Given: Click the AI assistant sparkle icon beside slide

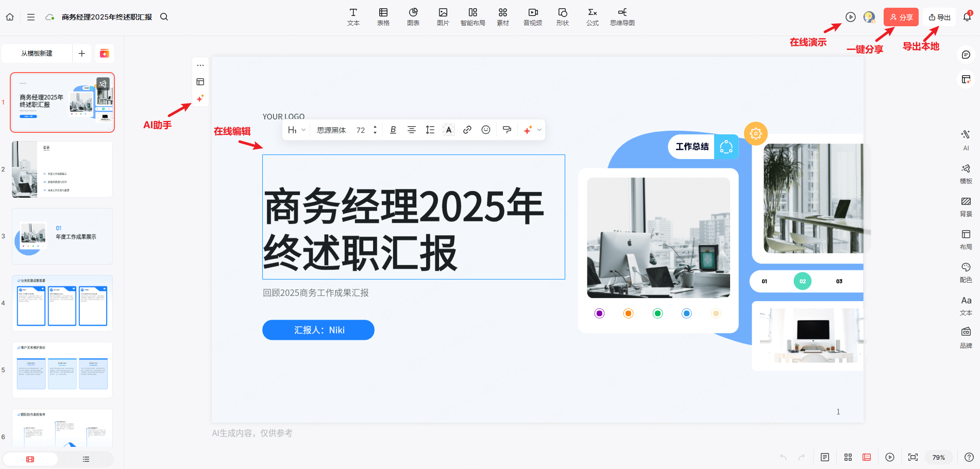Looking at the screenshot, I should click(x=200, y=98).
